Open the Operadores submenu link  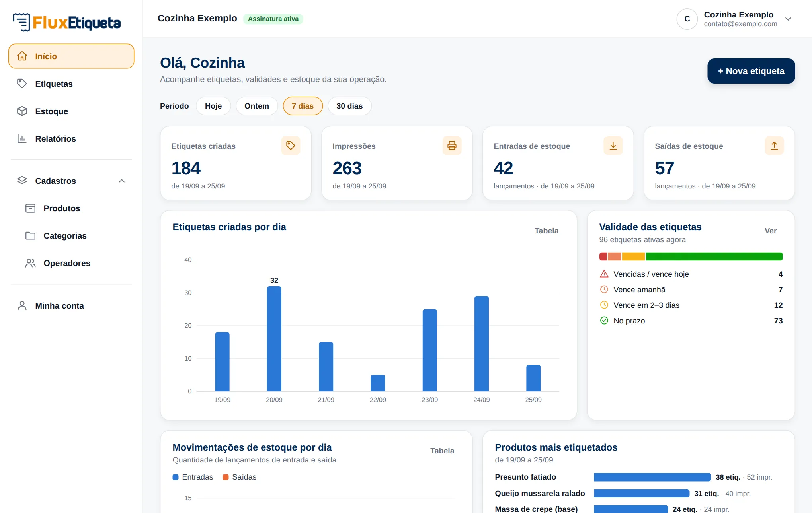[x=76, y=263]
